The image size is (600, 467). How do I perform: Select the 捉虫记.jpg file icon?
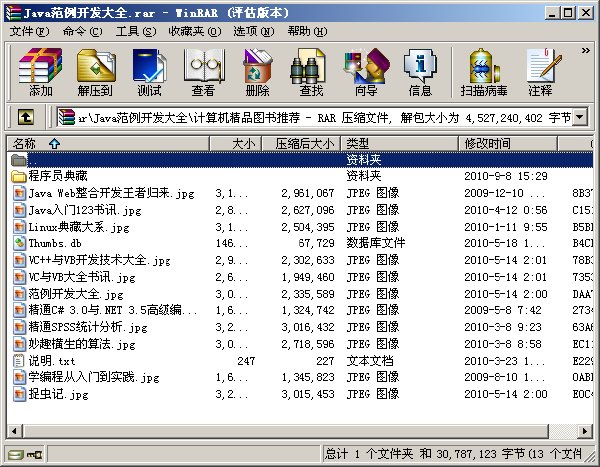click(x=19, y=394)
